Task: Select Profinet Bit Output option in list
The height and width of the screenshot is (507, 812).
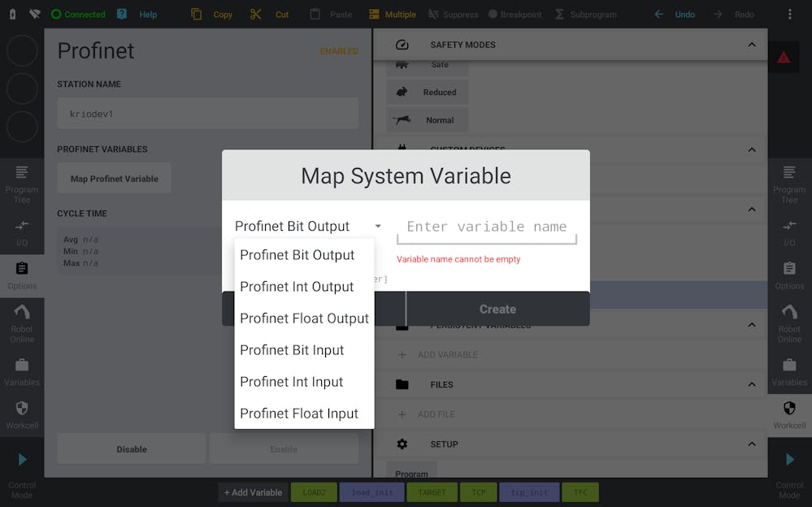Action: pyautogui.click(x=305, y=255)
